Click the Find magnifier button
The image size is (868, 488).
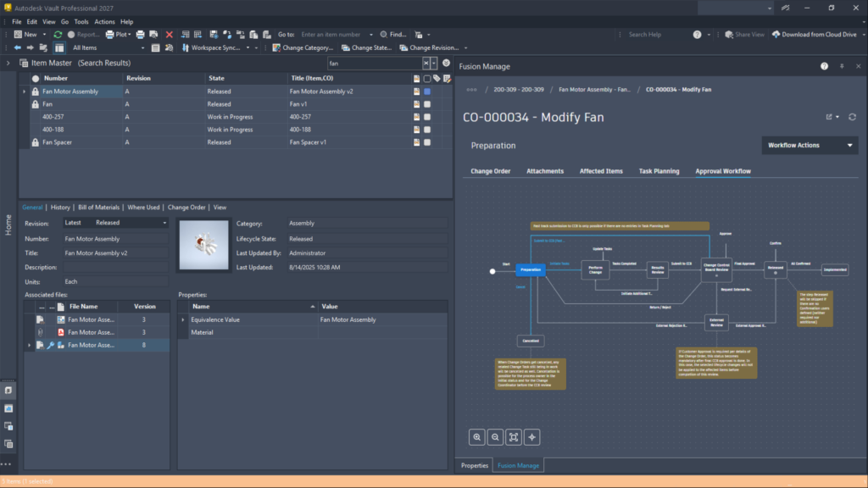393,34
